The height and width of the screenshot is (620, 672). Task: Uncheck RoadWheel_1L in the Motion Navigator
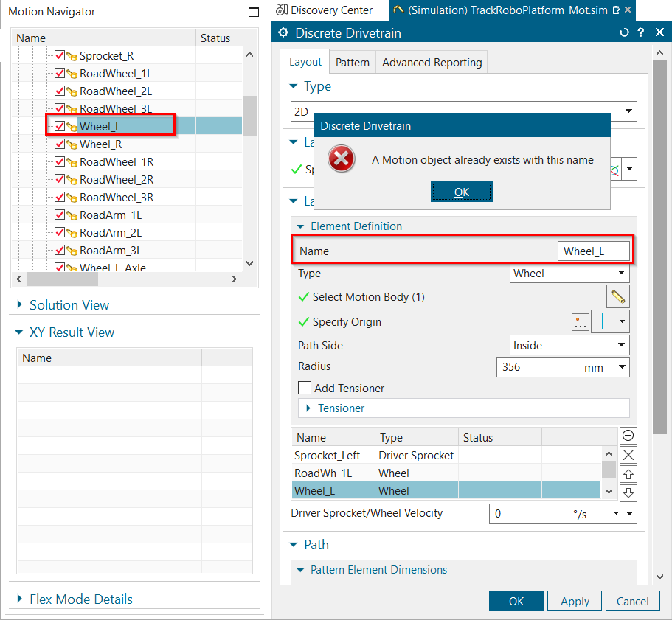(60, 73)
